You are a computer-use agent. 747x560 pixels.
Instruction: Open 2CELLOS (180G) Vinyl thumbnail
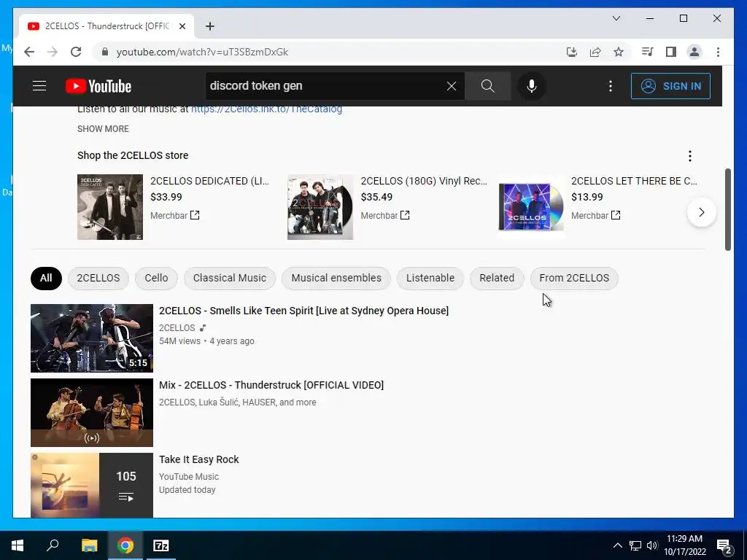tap(320, 206)
